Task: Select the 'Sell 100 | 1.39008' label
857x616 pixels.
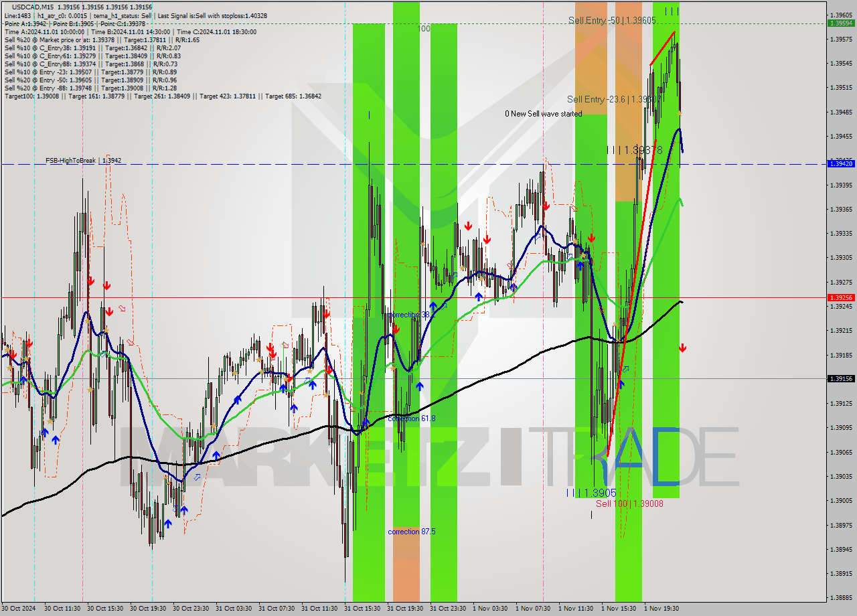Action: (629, 504)
